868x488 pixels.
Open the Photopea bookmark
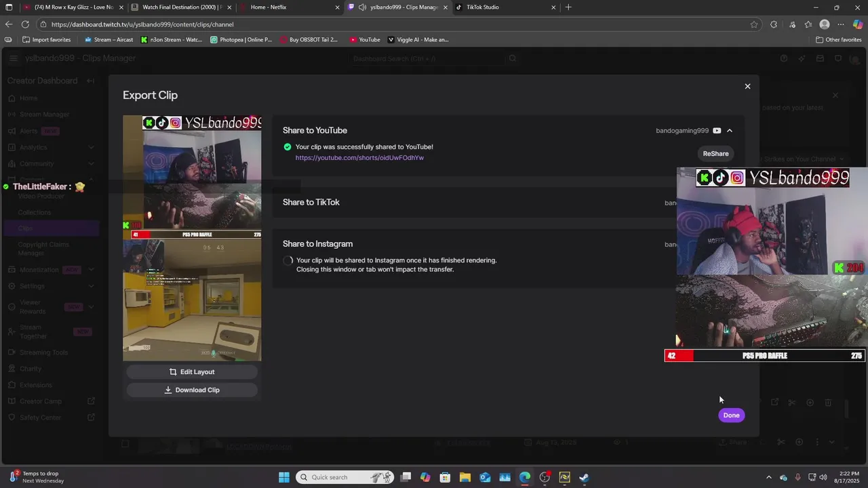pyautogui.click(x=241, y=40)
